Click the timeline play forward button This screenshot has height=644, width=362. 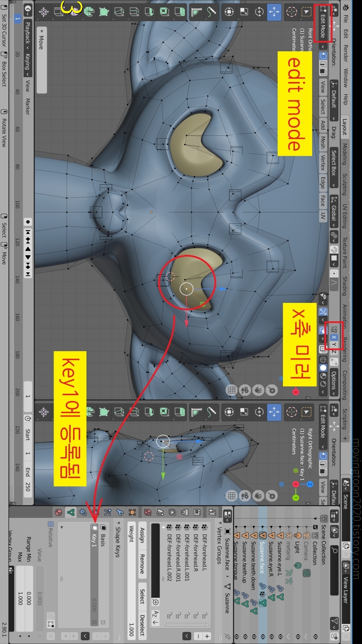point(28,257)
